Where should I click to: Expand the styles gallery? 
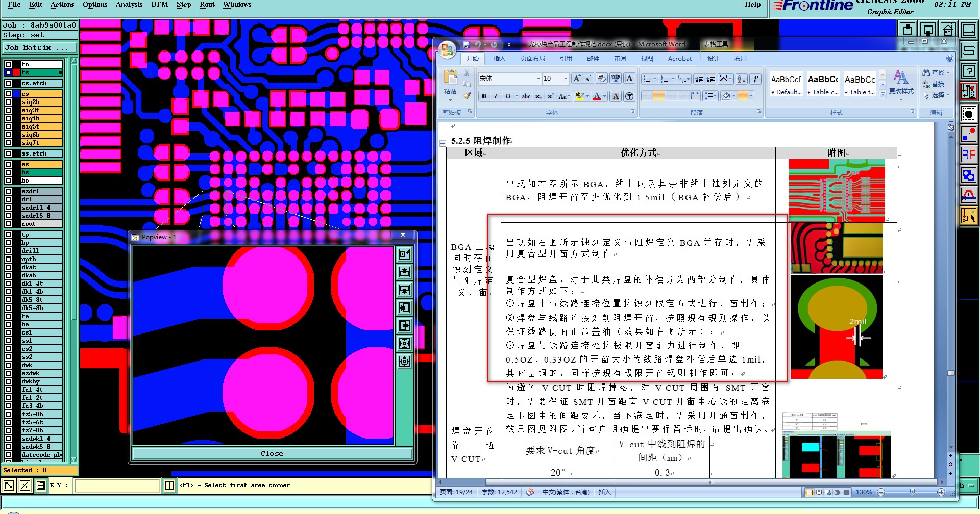tap(883, 94)
